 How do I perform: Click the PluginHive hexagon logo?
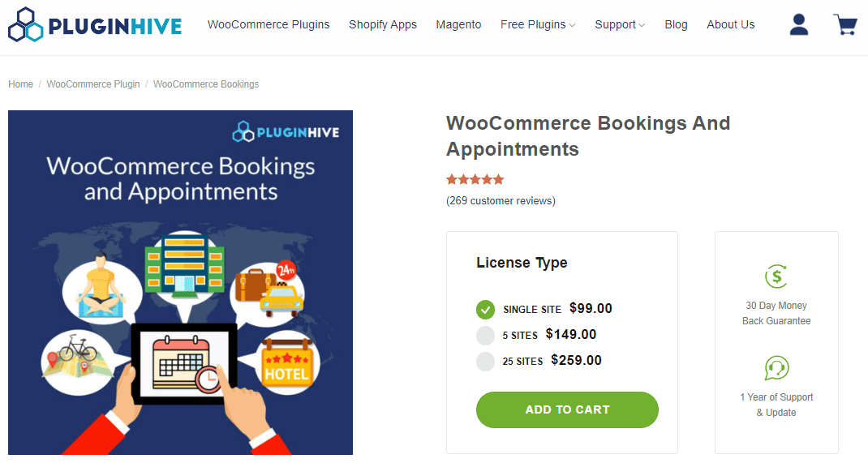(26, 24)
